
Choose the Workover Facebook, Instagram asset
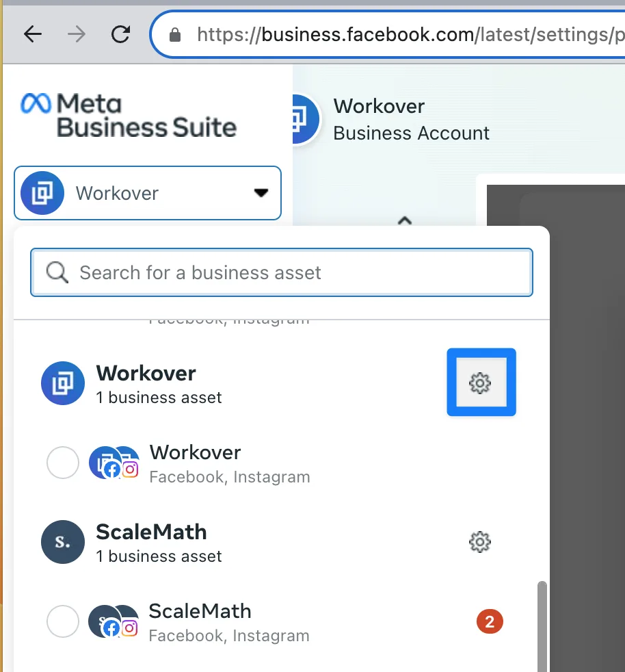(x=195, y=463)
